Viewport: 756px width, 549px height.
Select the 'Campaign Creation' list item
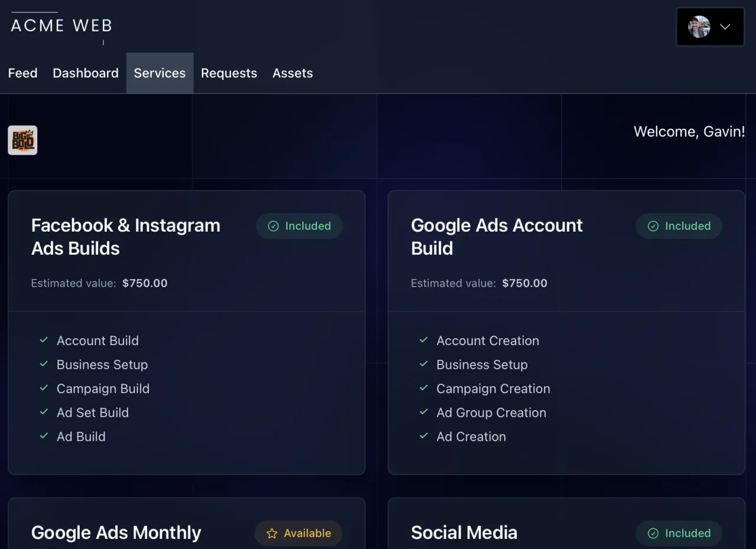pos(493,388)
